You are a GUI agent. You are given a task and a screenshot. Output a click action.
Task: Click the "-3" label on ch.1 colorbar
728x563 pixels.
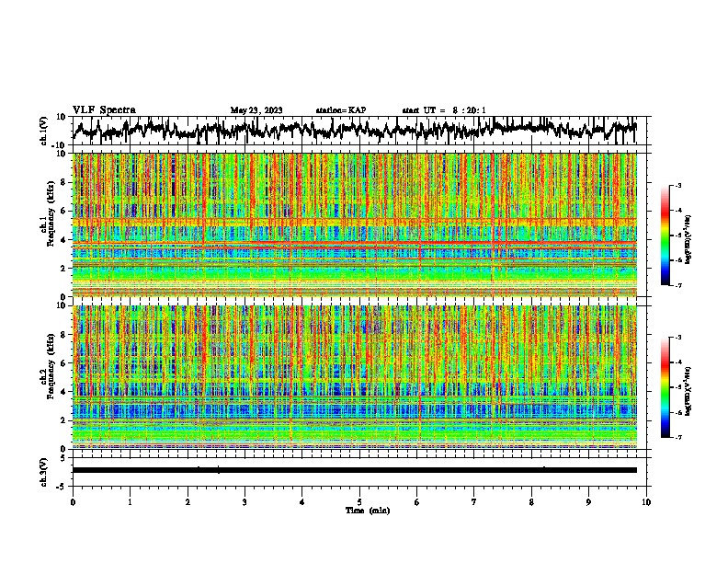[678, 185]
